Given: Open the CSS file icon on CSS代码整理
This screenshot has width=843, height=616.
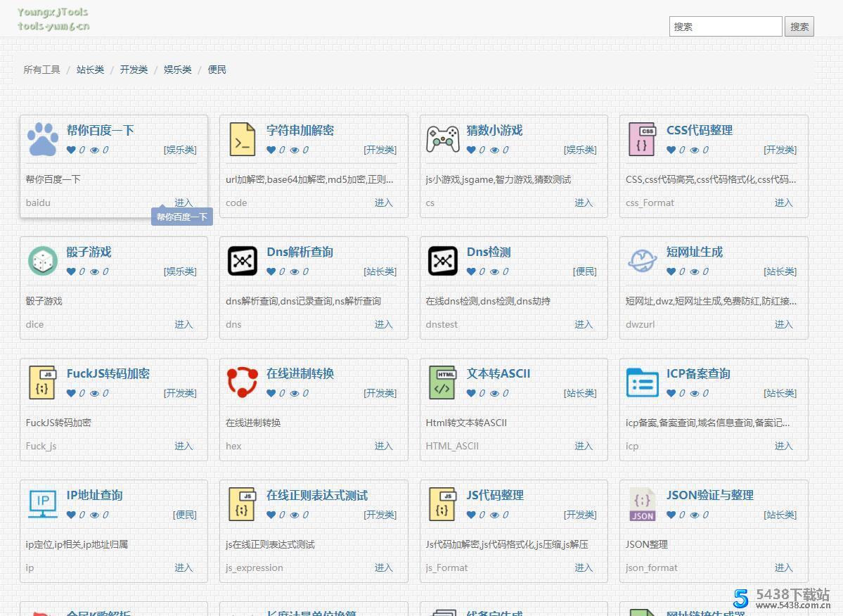Looking at the screenshot, I should pyautogui.click(x=643, y=139).
